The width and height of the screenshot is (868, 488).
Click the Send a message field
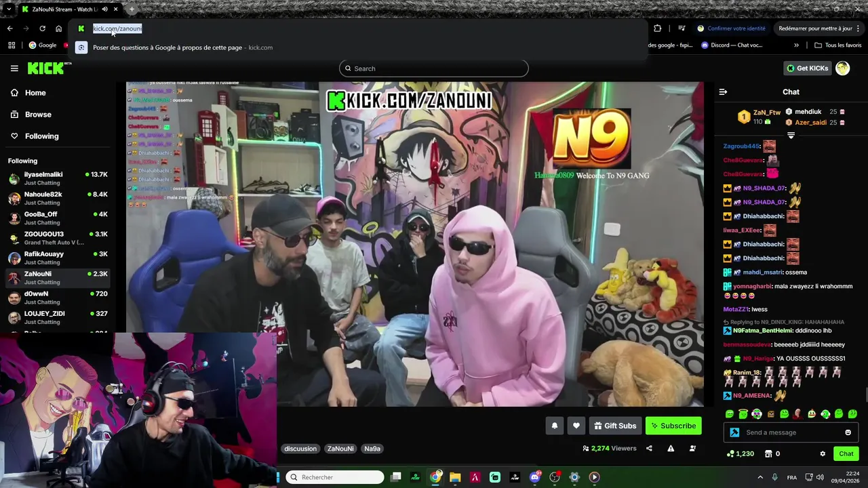tap(791, 432)
